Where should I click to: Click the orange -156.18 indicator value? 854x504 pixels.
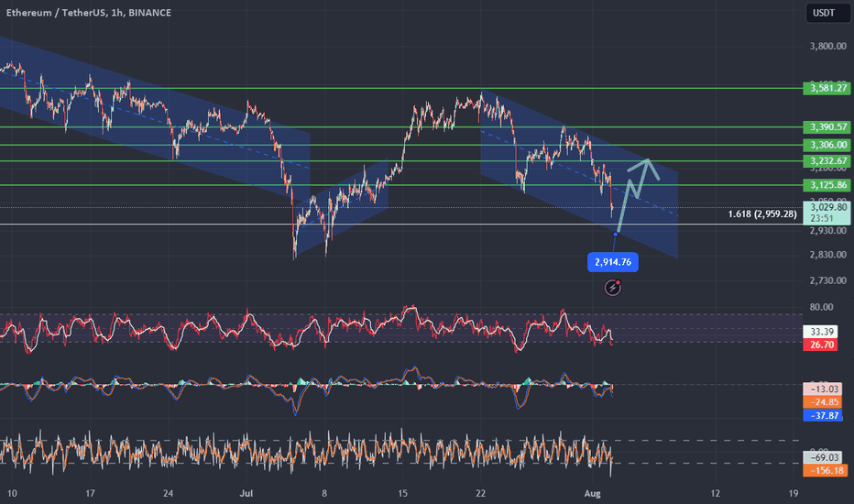[825, 471]
